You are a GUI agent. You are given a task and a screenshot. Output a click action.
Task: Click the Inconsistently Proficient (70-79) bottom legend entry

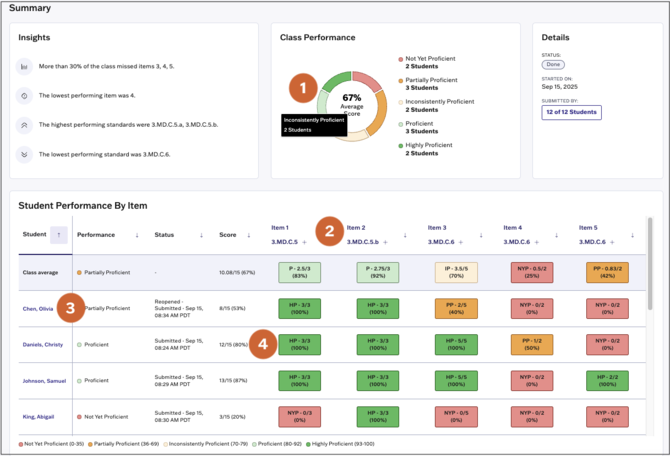(206, 444)
